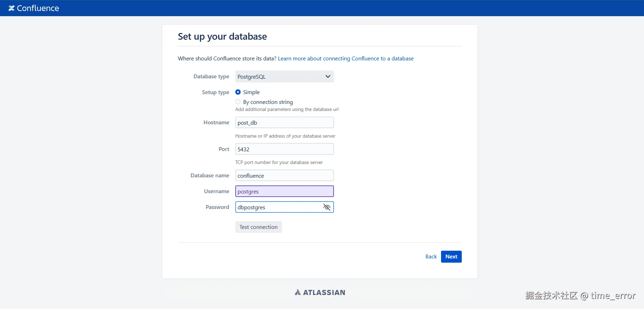
Task: Toggle password visibility eye icon
Action: click(327, 207)
